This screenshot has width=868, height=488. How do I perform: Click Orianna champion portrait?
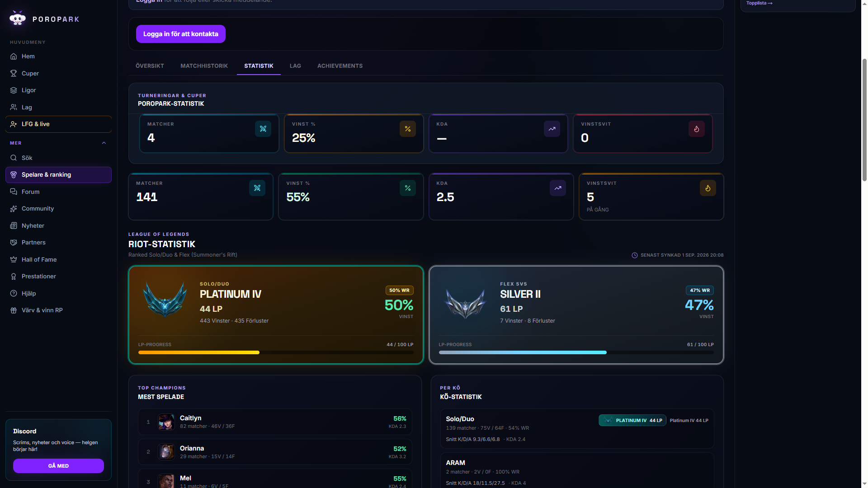tap(166, 452)
